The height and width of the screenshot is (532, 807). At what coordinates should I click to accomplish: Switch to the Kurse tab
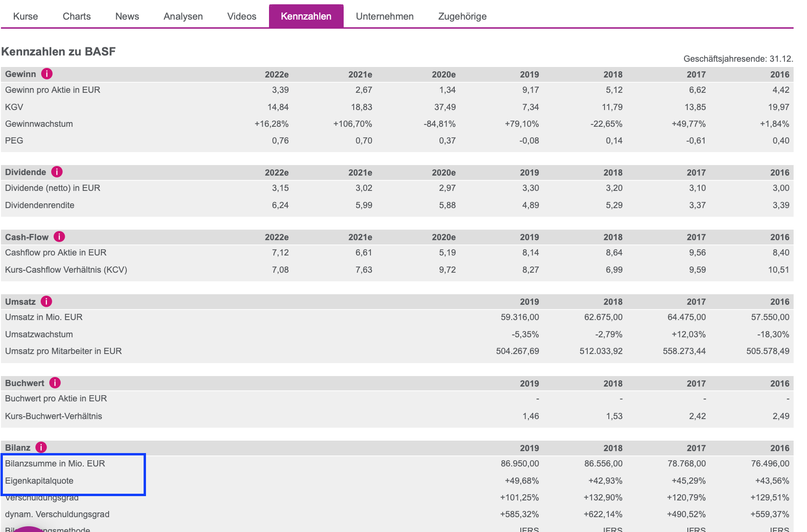click(x=25, y=16)
